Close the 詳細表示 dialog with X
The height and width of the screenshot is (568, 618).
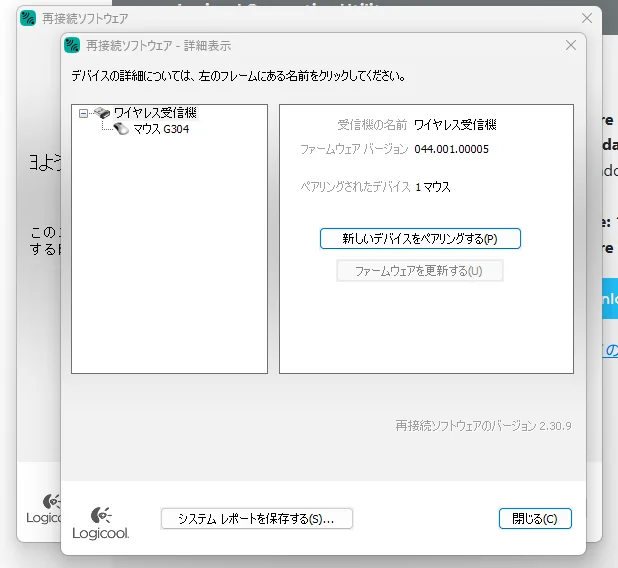coord(571,46)
